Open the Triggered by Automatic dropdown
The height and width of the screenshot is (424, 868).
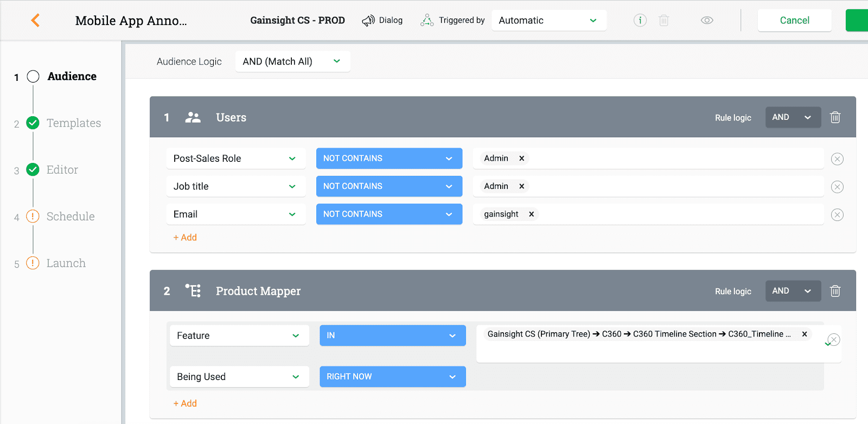pyautogui.click(x=548, y=21)
